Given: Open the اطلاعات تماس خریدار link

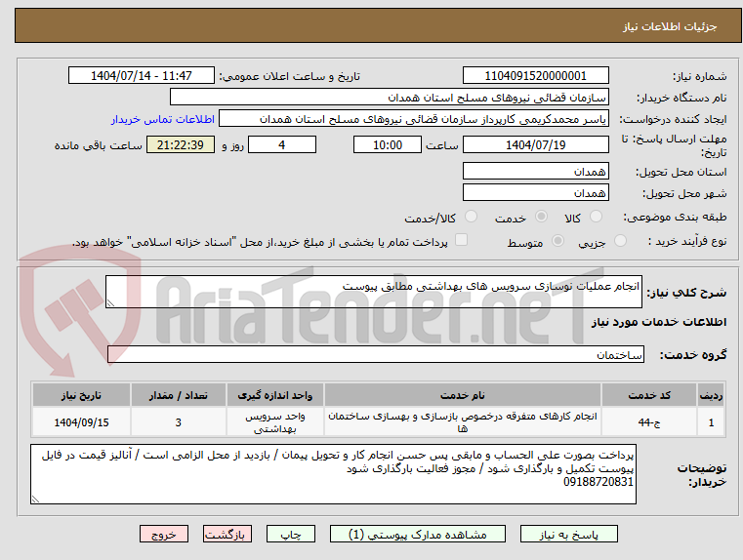Looking at the screenshot, I should click(163, 119).
